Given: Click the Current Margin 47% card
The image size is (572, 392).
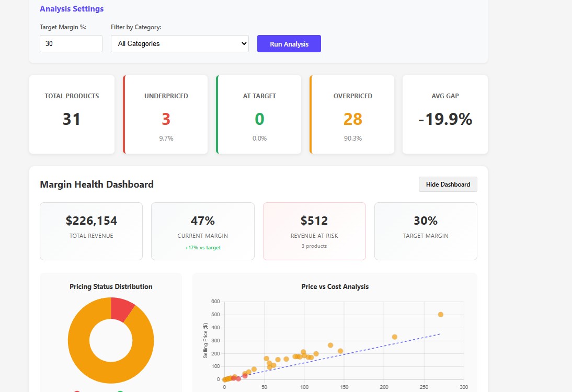Looking at the screenshot, I should [x=202, y=230].
